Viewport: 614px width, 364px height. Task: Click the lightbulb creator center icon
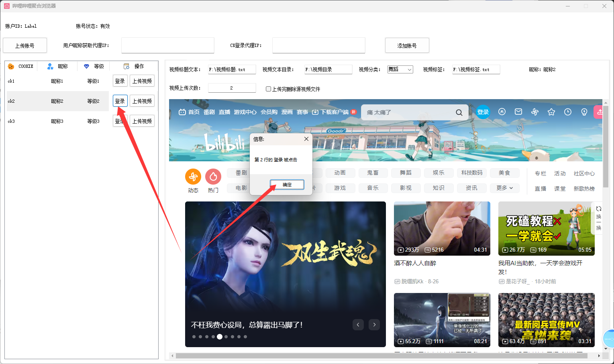584,112
